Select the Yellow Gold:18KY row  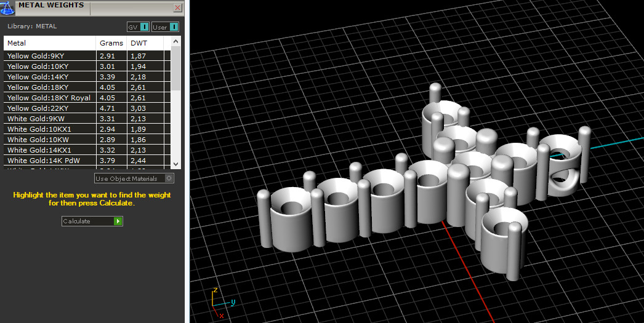(87, 87)
